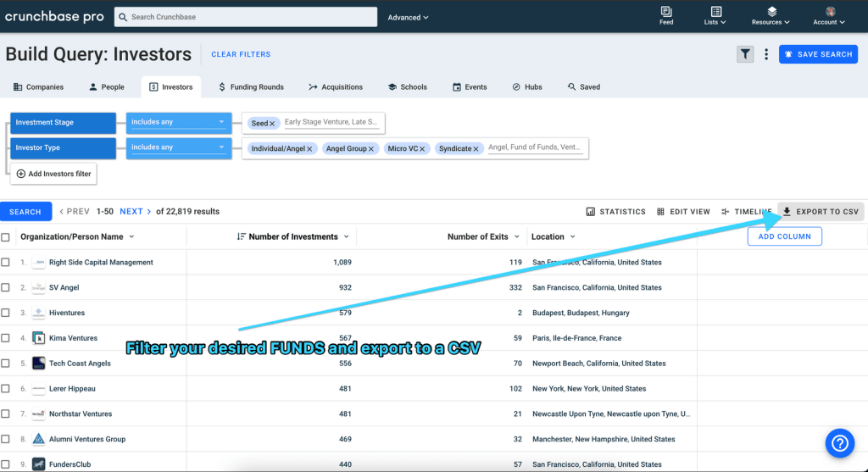
Task: Open Investor Type 'includes any' dropdown
Action: click(x=178, y=147)
